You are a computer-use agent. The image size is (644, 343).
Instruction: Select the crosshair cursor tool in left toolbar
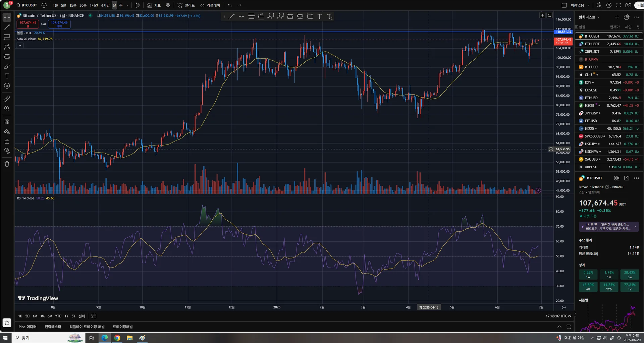pyautogui.click(x=7, y=17)
